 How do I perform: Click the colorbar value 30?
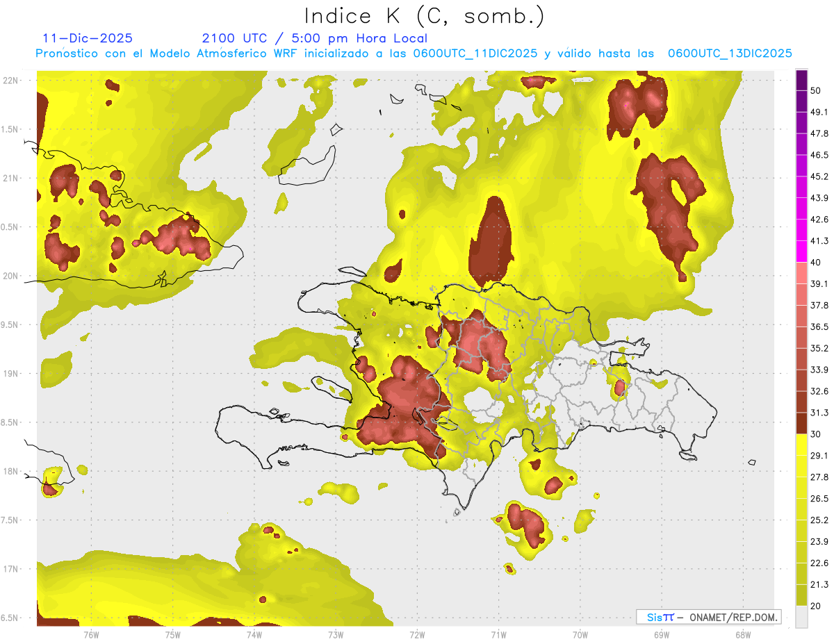pyautogui.click(x=817, y=434)
